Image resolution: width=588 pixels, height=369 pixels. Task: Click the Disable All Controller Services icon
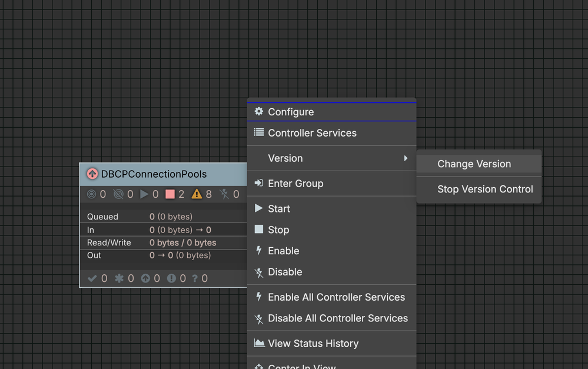click(x=259, y=319)
